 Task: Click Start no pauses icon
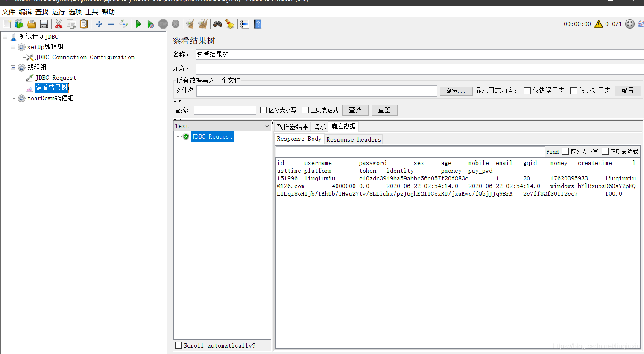[x=150, y=24]
